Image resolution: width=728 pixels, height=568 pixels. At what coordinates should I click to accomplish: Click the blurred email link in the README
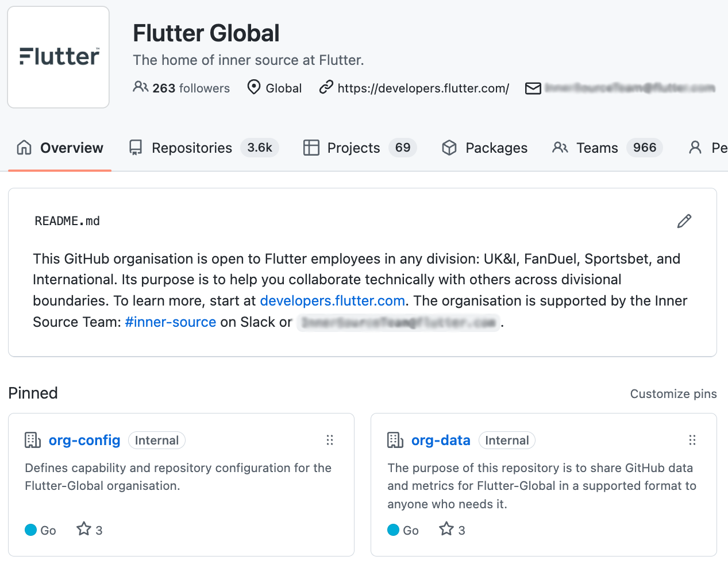click(x=399, y=323)
